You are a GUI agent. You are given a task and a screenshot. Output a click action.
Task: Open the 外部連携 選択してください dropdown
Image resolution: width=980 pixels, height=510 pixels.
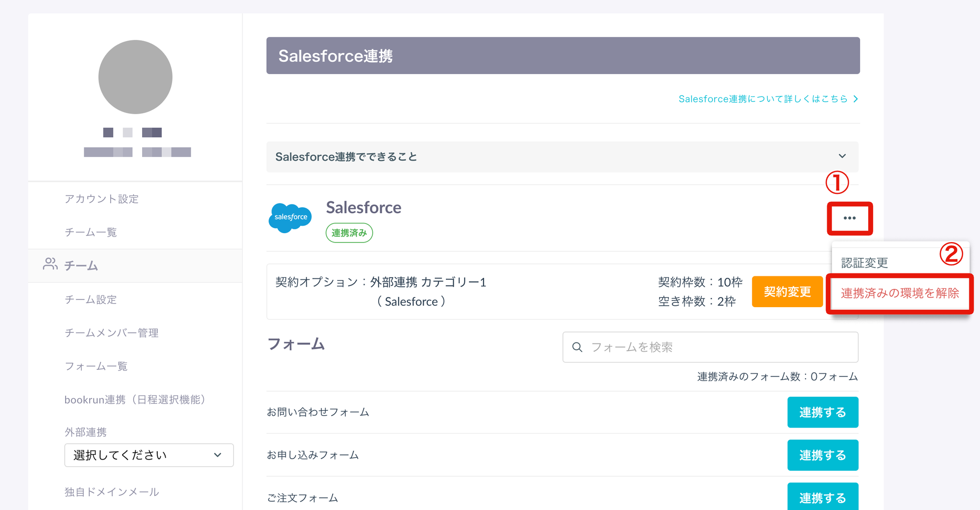(x=149, y=455)
